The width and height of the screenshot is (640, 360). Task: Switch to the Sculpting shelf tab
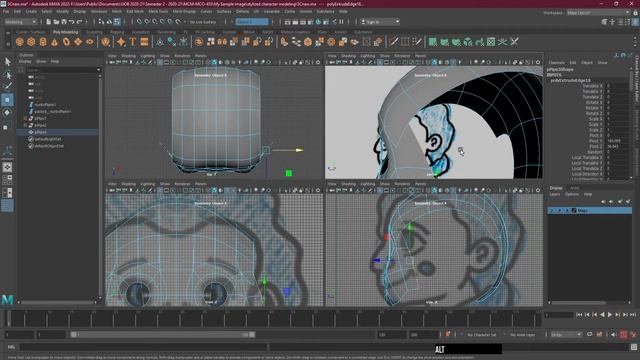click(x=94, y=32)
